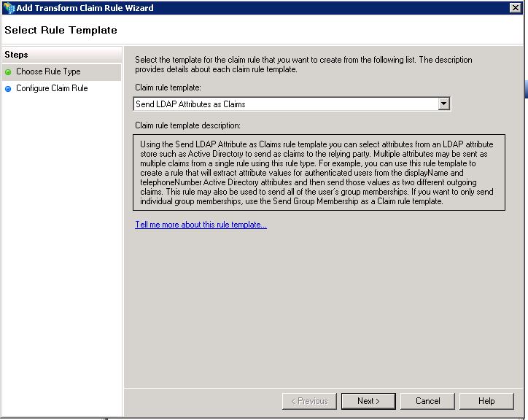
Task: Click the Next button
Action: pyautogui.click(x=368, y=401)
